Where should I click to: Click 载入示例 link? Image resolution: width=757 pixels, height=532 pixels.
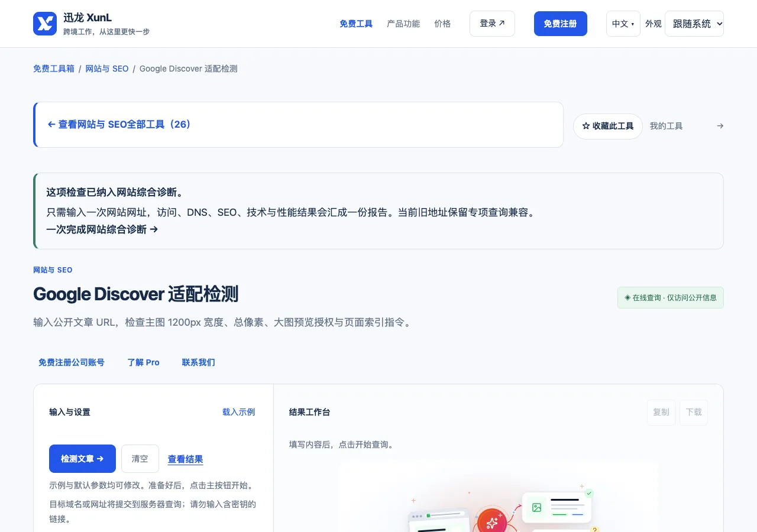click(x=239, y=412)
